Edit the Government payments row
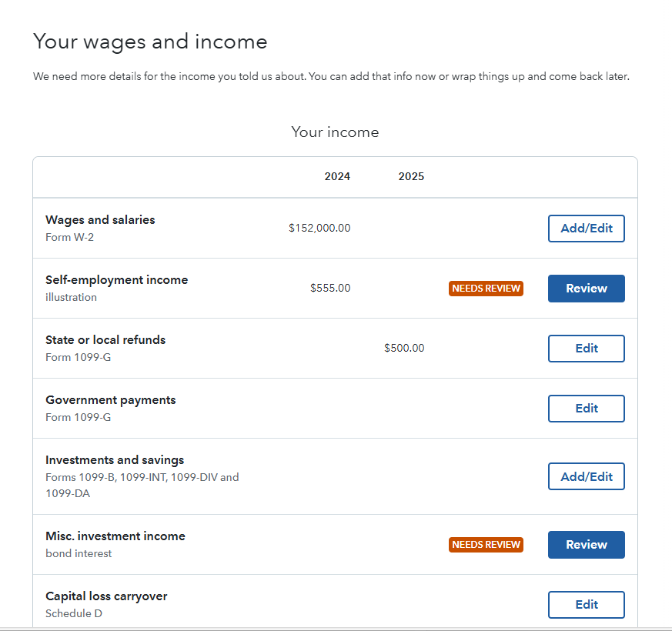This screenshot has height=631, width=672. coord(586,409)
